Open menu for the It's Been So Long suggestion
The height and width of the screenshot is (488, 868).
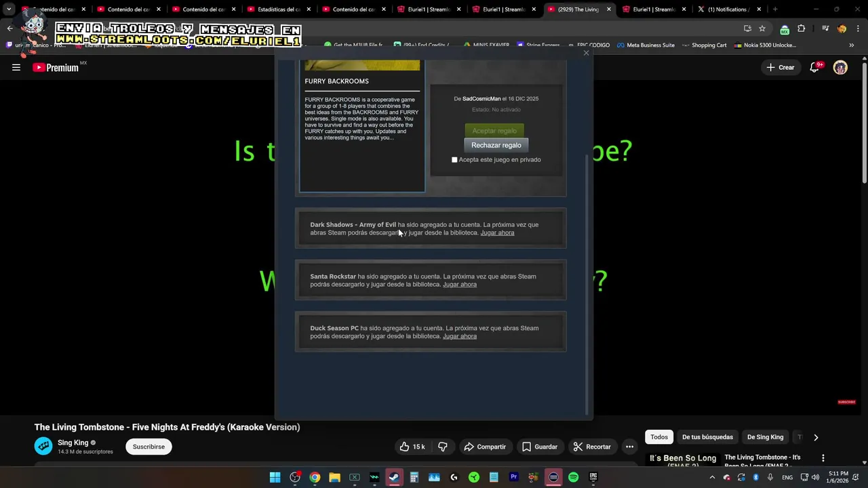click(x=823, y=458)
